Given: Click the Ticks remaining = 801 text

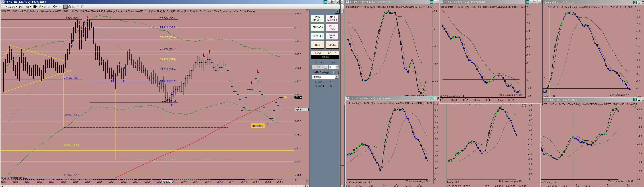Looking at the screenshot, I should (x=418, y=182).
